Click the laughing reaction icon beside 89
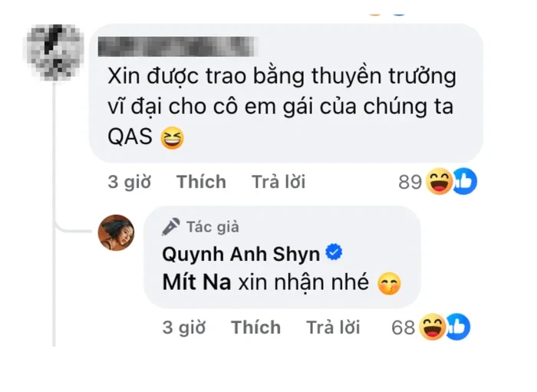 click(439, 182)
